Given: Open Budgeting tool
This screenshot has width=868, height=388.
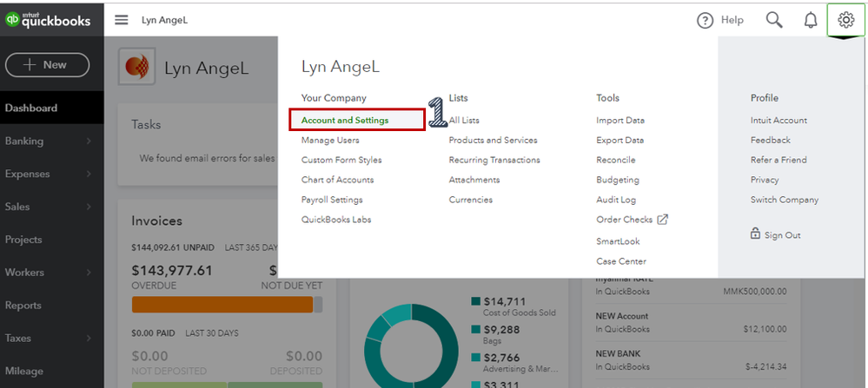Looking at the screenshot, I should (x=618, y=180).
